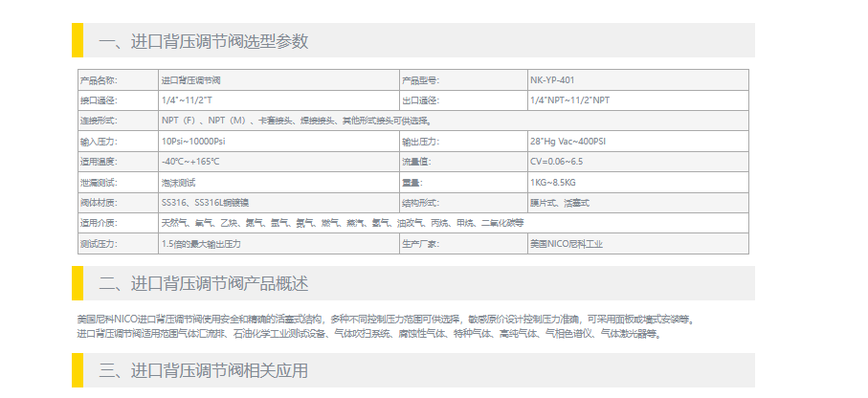
Task: Click the overview paragraph starting with 美国尼科NICO
Action: [383, 319]
